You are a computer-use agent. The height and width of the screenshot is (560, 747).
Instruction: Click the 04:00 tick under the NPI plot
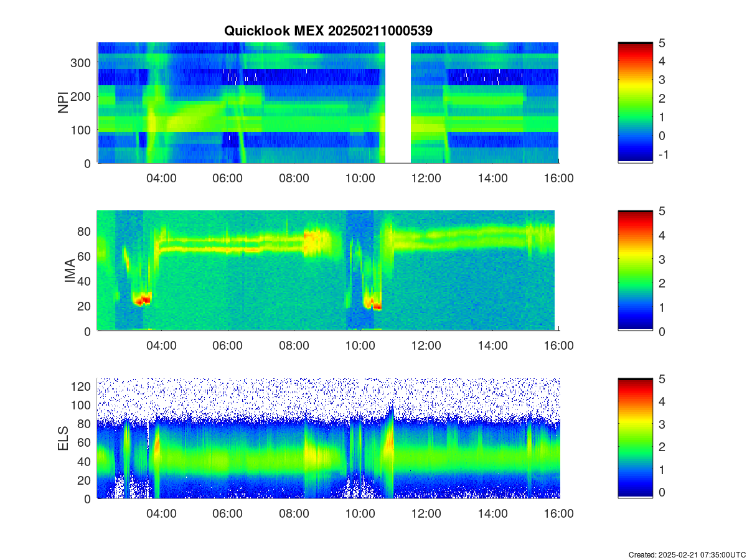pyautogui.click(x=162, y=178)
